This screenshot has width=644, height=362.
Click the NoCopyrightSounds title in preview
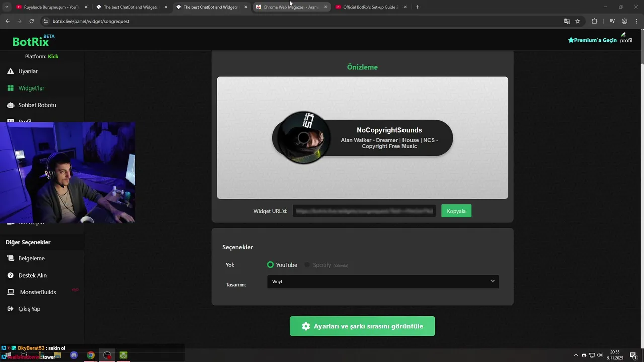tap(389, 130)
